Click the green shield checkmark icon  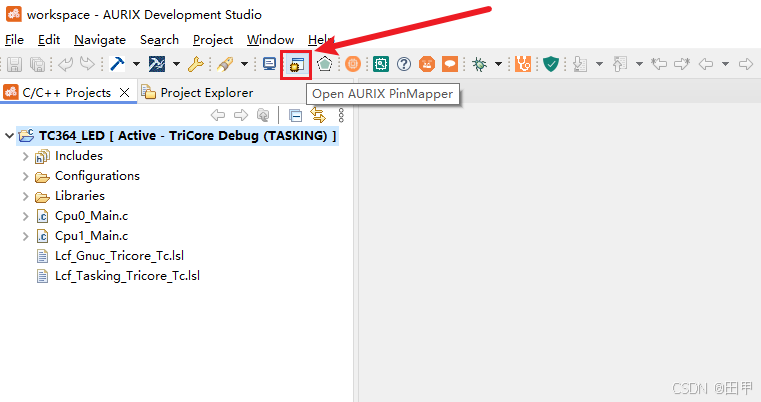[551, 64]
